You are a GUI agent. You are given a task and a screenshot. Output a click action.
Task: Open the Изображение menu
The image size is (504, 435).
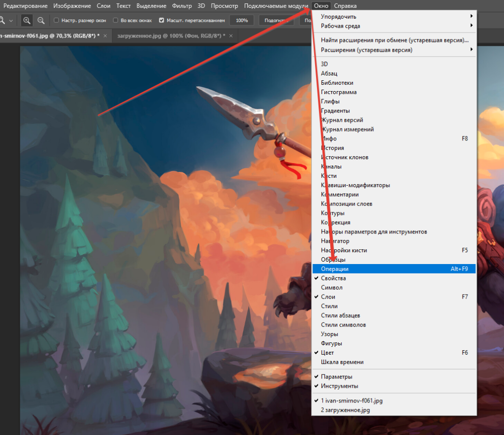[72, 6]
